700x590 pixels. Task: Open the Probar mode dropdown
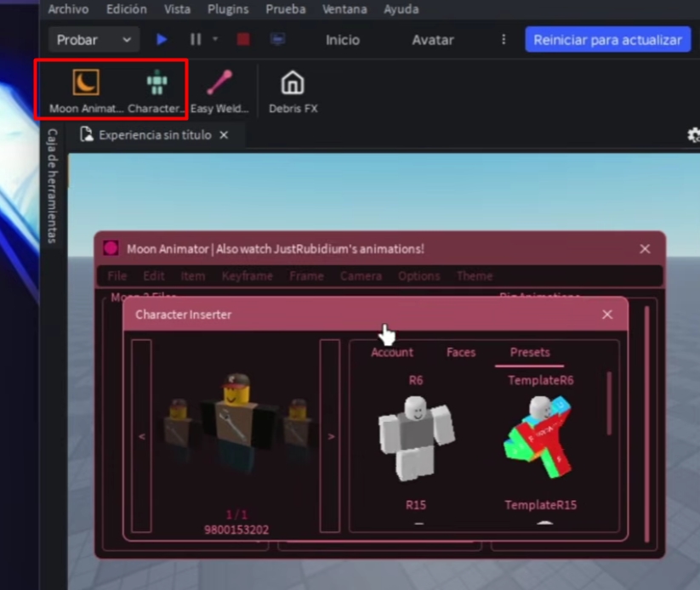(x=94, y=40)
